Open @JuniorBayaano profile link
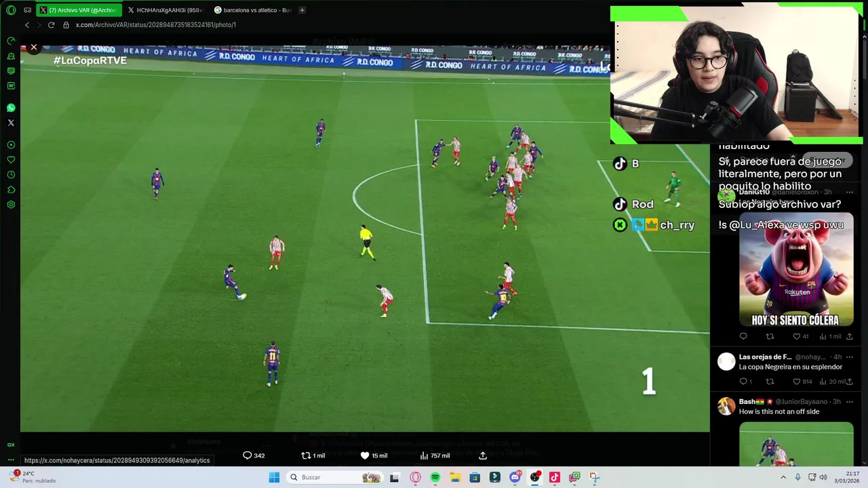The image size is (868, 488). pos(800,402)
